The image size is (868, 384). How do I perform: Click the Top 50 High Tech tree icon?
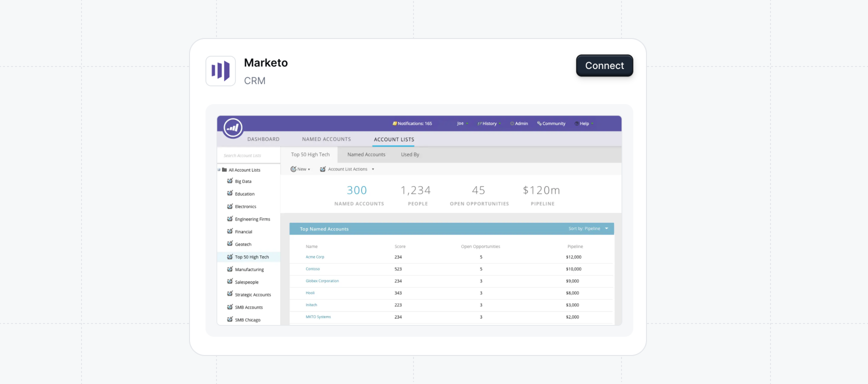pyautogui.click(x=230, y=256)
